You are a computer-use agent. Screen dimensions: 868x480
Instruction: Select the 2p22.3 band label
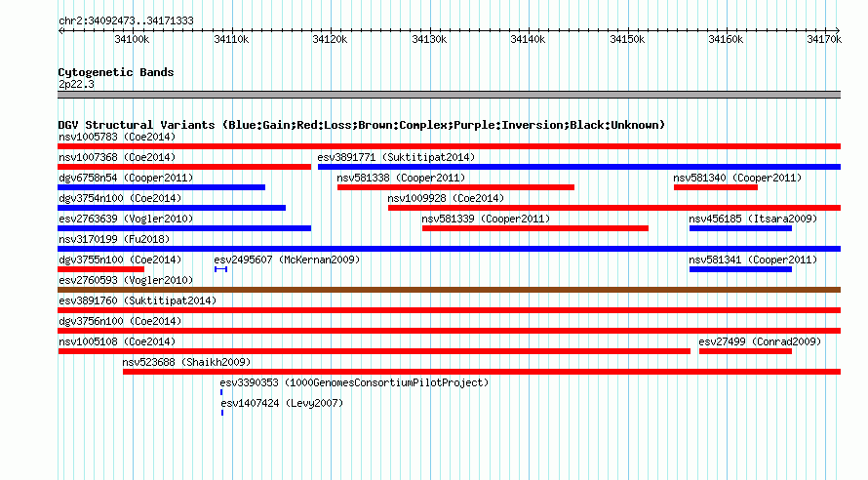pos(76,84)
